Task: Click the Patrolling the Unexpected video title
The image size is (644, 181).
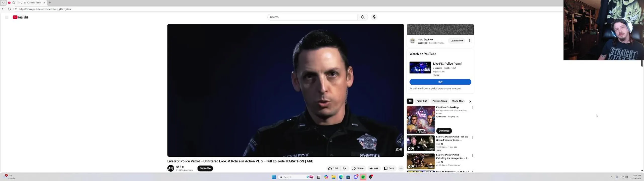Action: click(452, 157)
